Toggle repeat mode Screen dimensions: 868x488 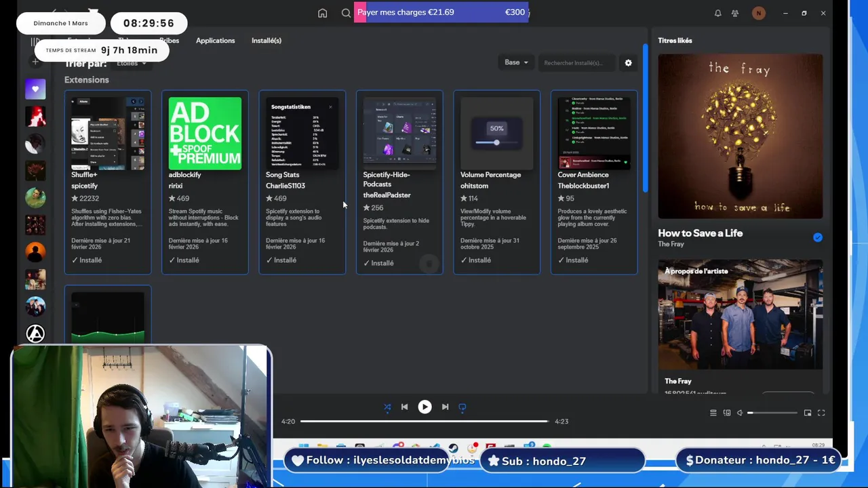pyautogui.click(x=462, y=407)
